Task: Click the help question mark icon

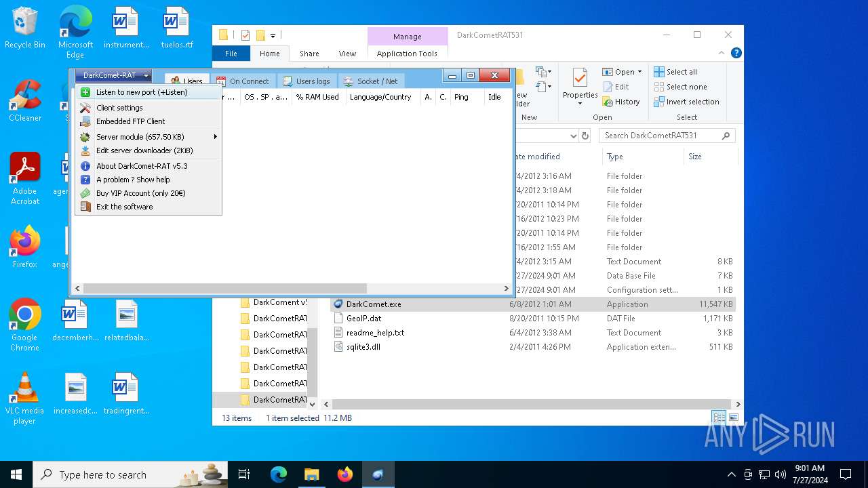Action: [85, 180]
